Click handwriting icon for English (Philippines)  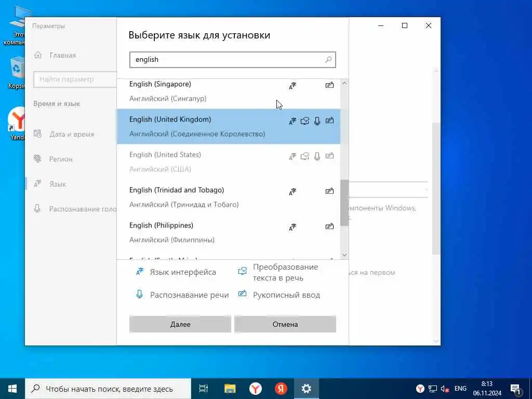click(x=329, y=227)
